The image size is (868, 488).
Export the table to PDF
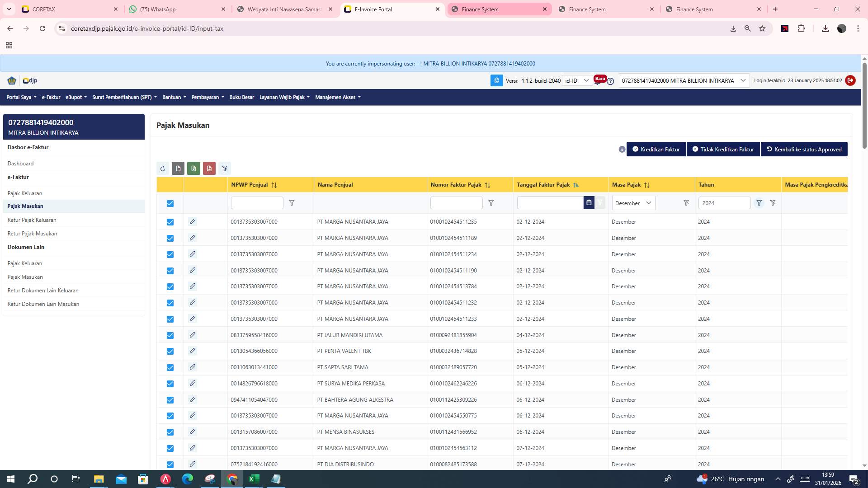[x=209, y=168]
